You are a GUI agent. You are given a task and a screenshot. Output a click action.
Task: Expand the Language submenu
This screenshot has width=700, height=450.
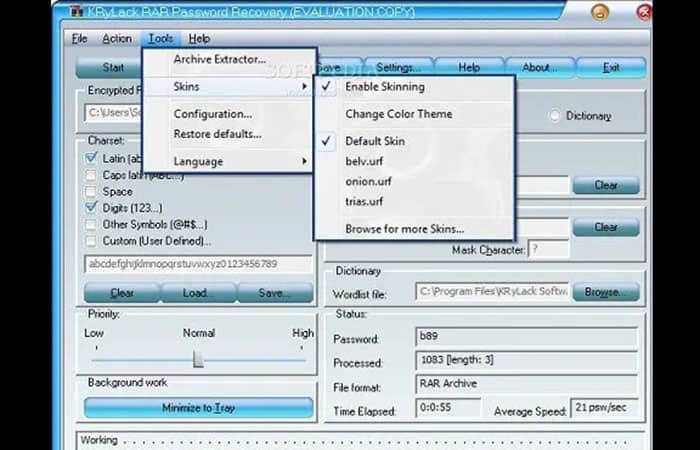[x=228, y=161]
